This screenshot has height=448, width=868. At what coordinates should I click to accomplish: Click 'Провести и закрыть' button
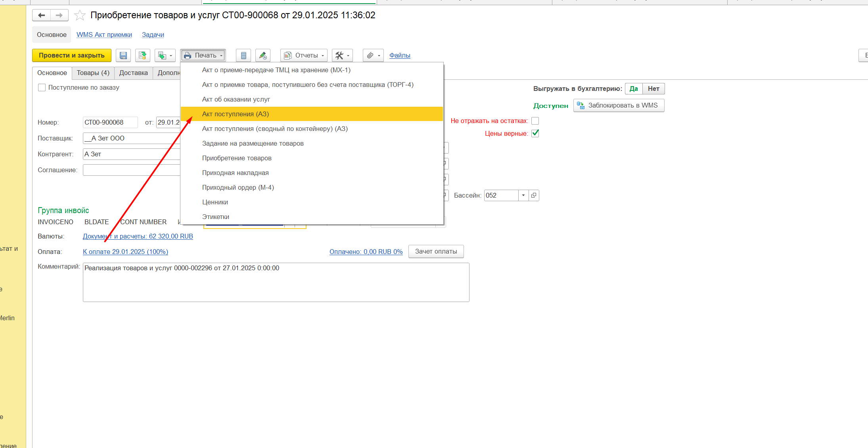tap(72, 56)
